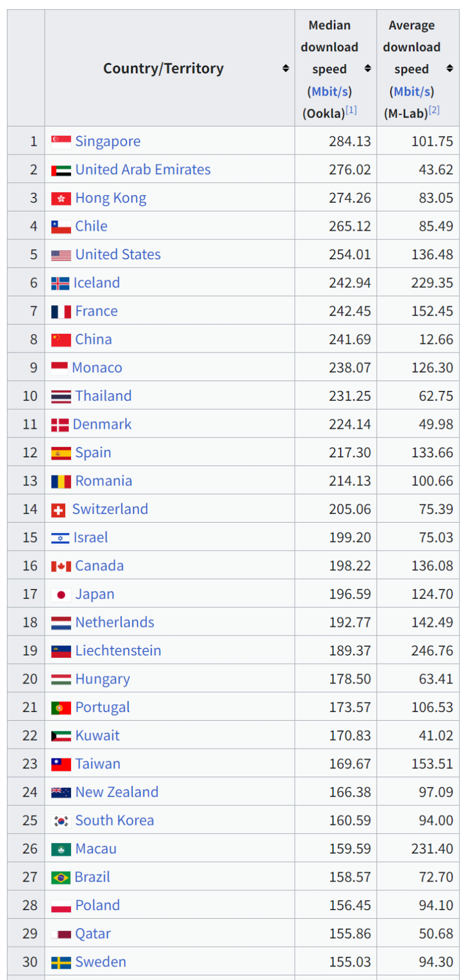This screenshot has width=466, height=980.
Task: Open the Mbit/s link under Ookla header
Action: click(x=330, y=91)
